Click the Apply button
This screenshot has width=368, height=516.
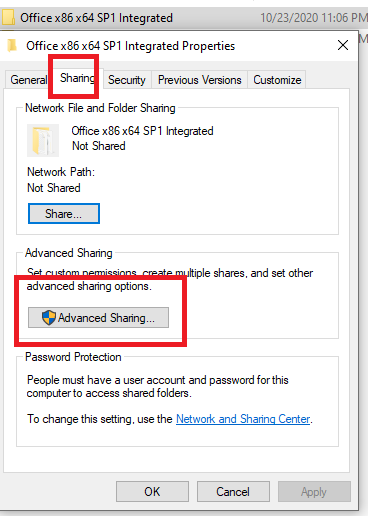[x=314, y=491]
